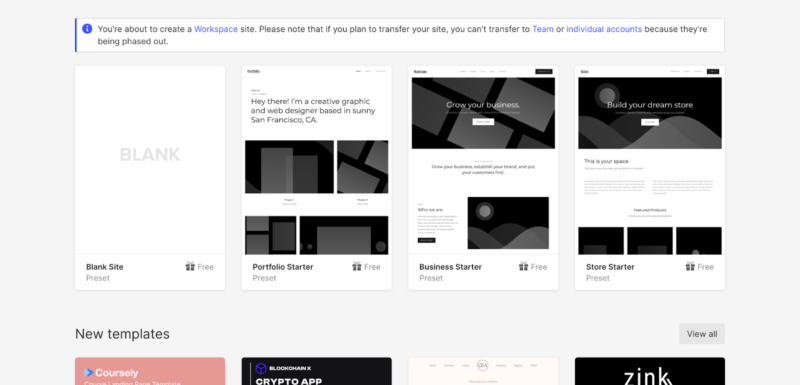Open the individual accounts link
800x385 pixels.
(x=604, y=29)
